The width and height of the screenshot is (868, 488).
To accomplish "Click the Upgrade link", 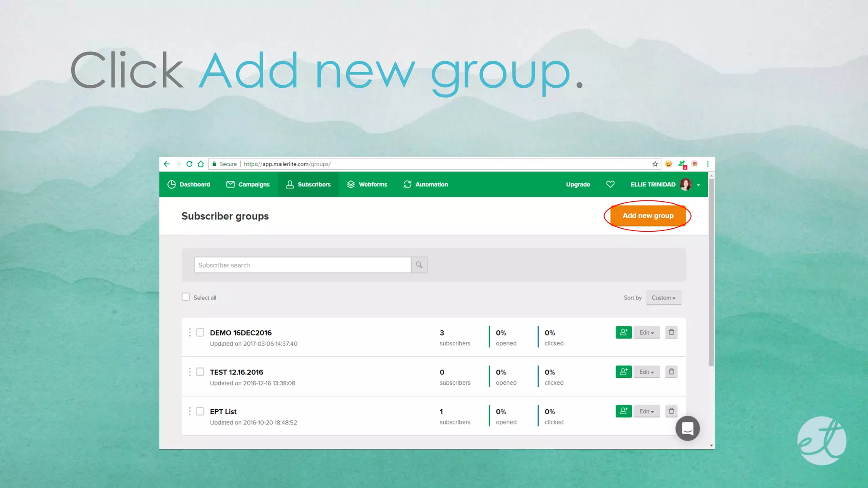I will [x=578, y=184].
